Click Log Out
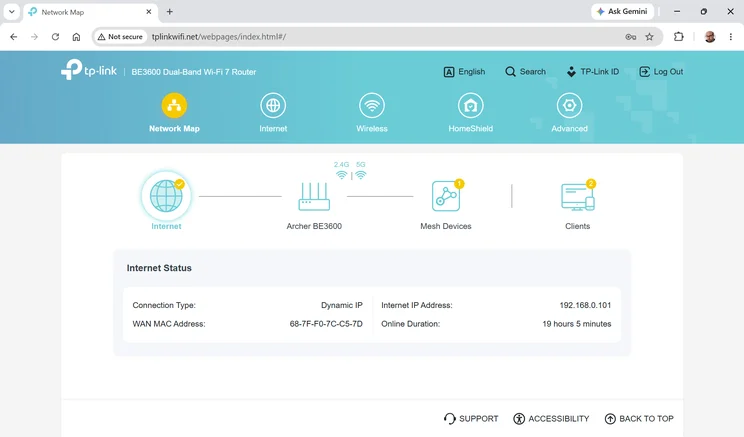Image resolution: width=744 pixels, height=437 pixels. pyautogui.click(x=661, y=72)
